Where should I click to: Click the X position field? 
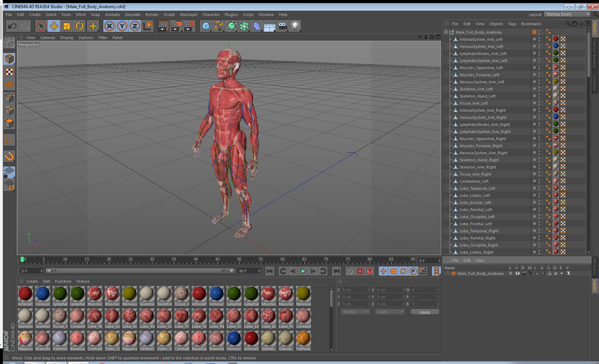(355, 290)
